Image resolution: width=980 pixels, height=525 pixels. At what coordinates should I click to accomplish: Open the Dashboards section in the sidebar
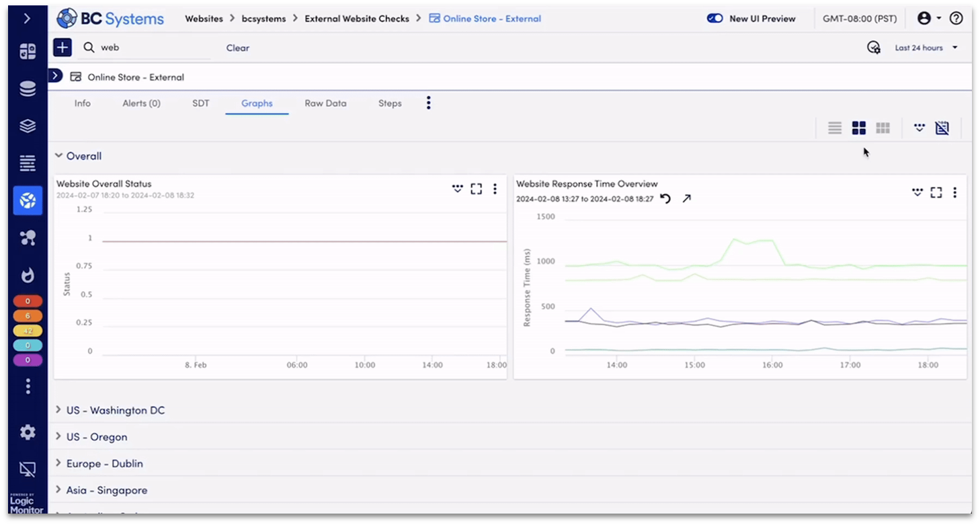[28, 50]
